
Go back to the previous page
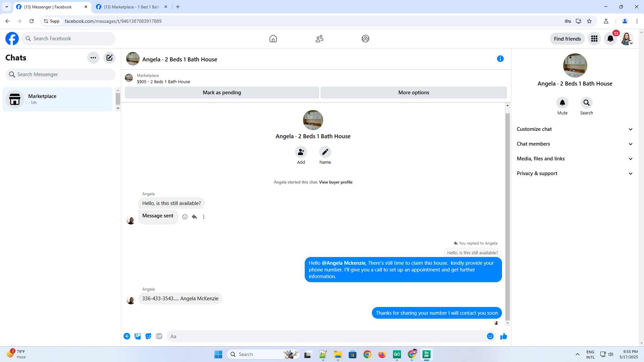(7, 21)
